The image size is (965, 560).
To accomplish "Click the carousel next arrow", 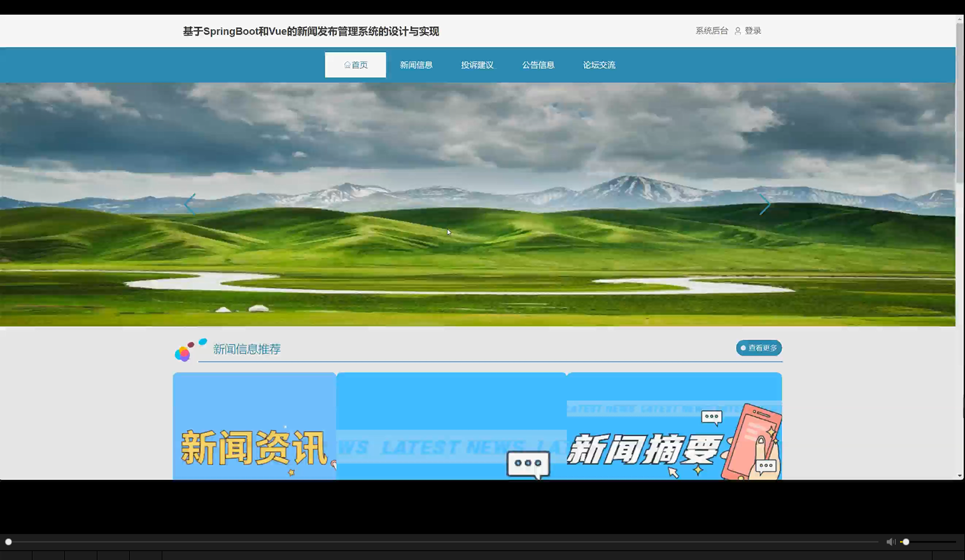I will [x=764, y=204].
